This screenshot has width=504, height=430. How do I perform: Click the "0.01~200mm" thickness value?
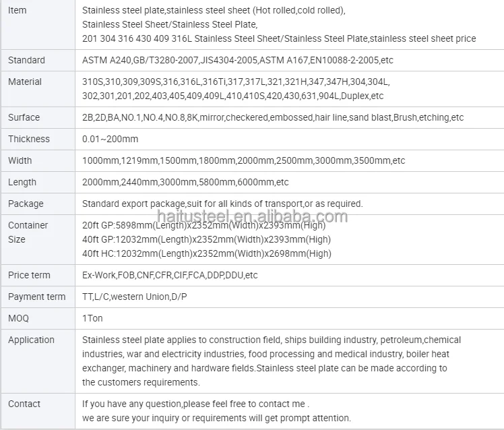[x=110, y=139]
